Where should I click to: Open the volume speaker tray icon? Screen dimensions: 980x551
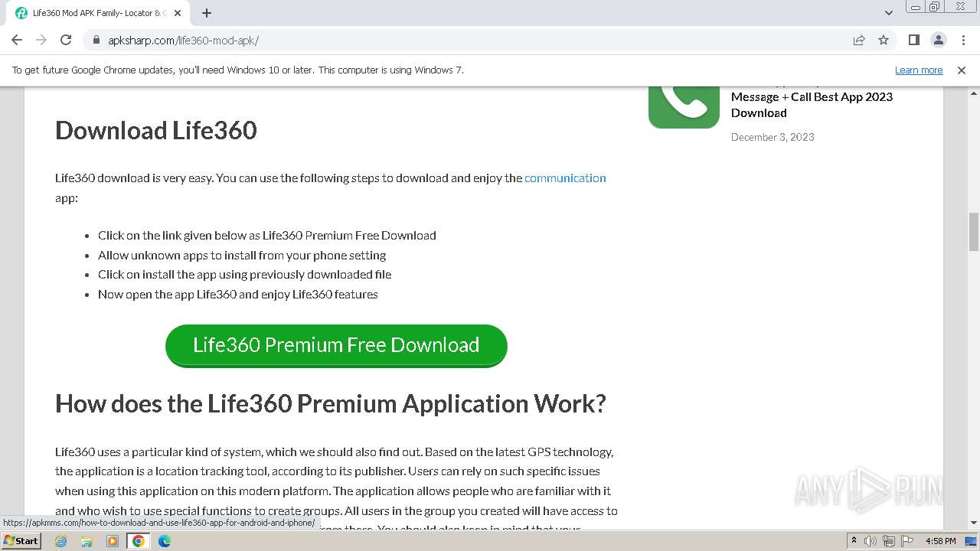point(871,541)
